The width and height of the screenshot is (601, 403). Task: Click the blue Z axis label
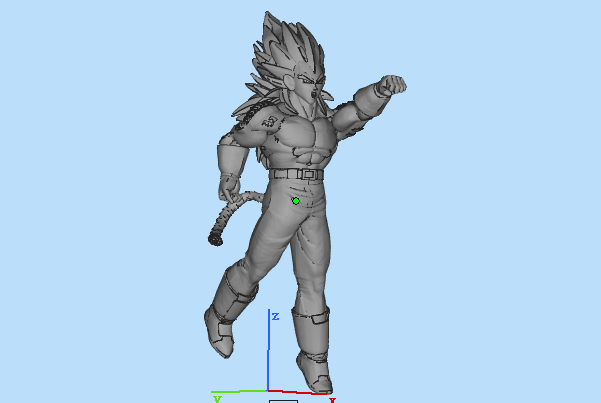[273, 316]
